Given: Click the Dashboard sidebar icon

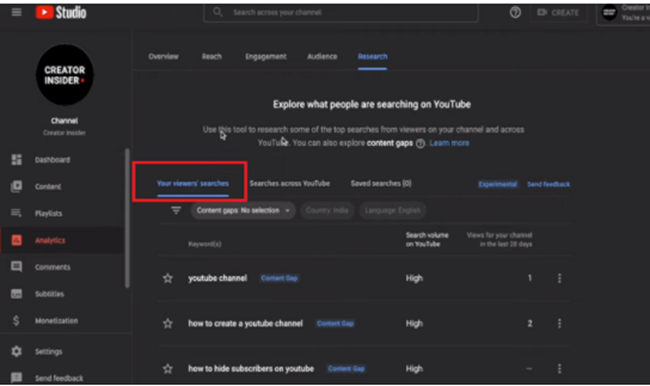Looking at the screenshot, I should tap(17, 160).
